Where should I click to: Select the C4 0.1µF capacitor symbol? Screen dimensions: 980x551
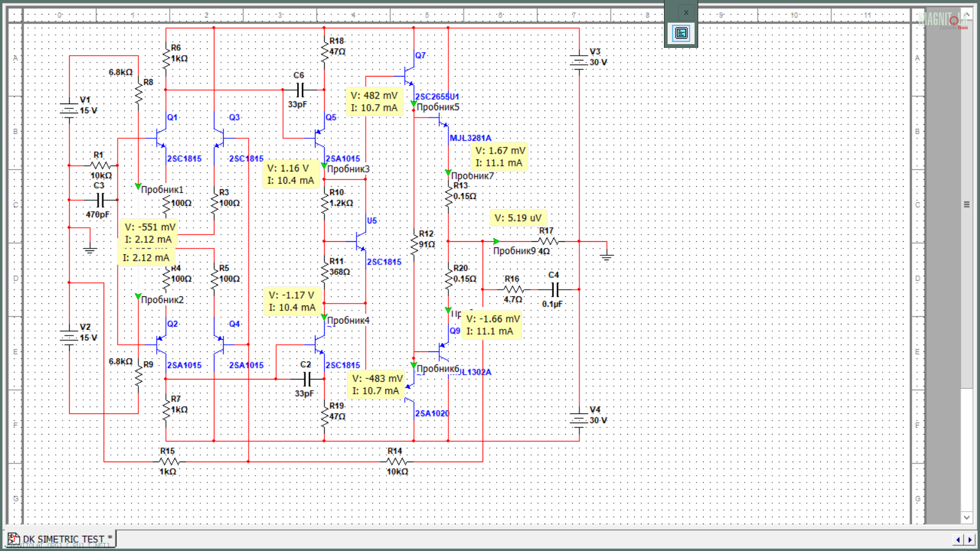tap(555, 290)
